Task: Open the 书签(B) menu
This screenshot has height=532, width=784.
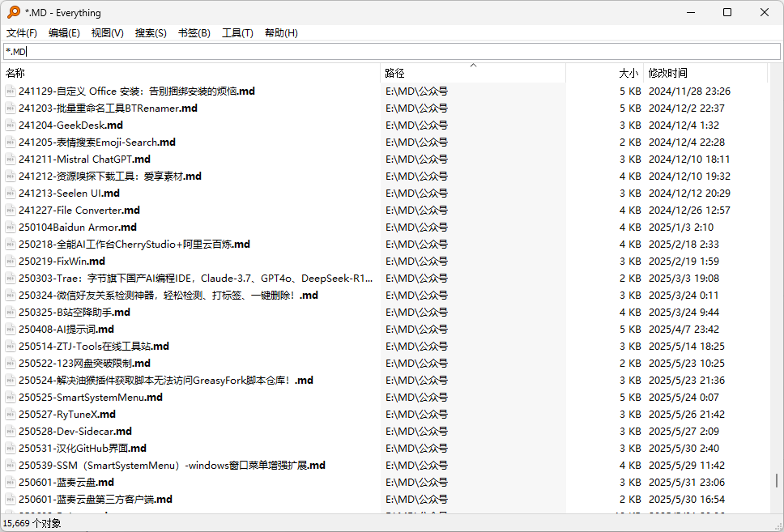Action: click(194, 33)
